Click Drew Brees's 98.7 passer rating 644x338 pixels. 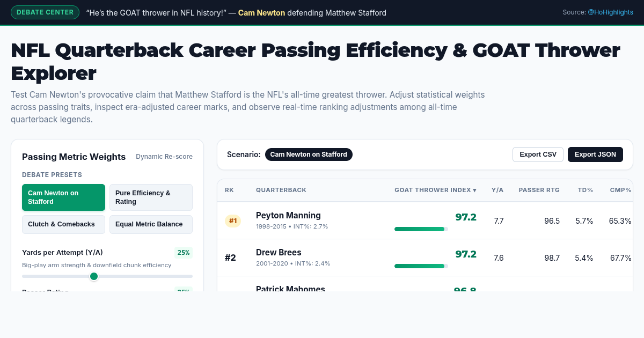(x=552, y=258)
